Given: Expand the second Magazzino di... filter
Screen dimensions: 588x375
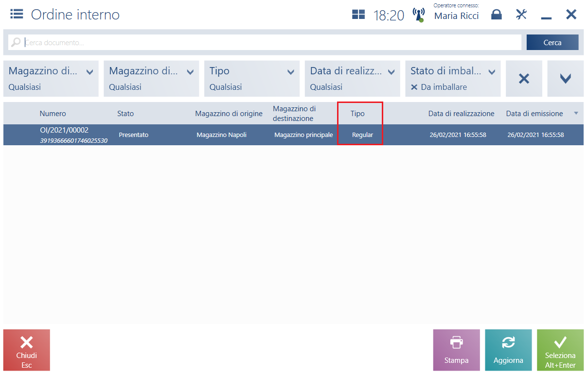Looking at the screenshot, I should point(151,79).
